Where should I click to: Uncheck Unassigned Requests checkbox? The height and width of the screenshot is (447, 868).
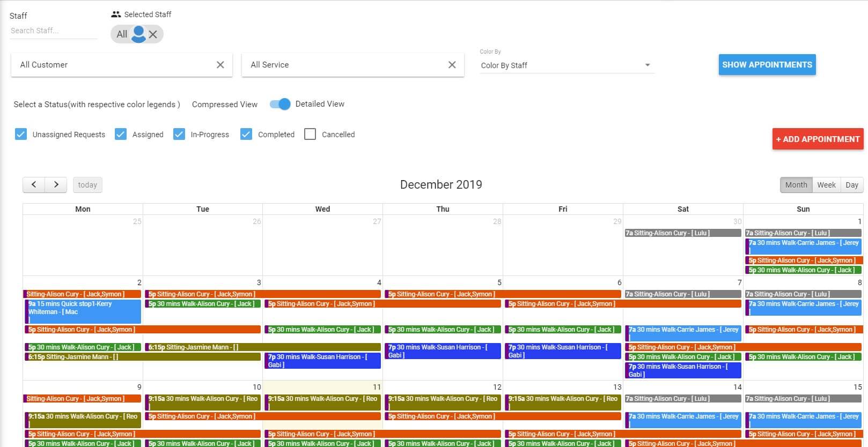point(21,134)
